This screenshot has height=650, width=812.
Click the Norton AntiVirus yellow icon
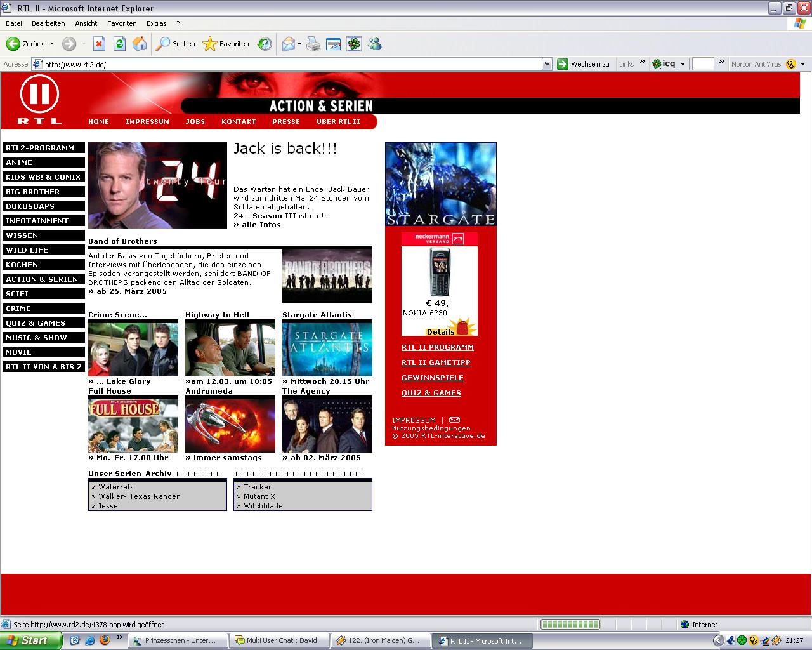(x=790, y=64)
